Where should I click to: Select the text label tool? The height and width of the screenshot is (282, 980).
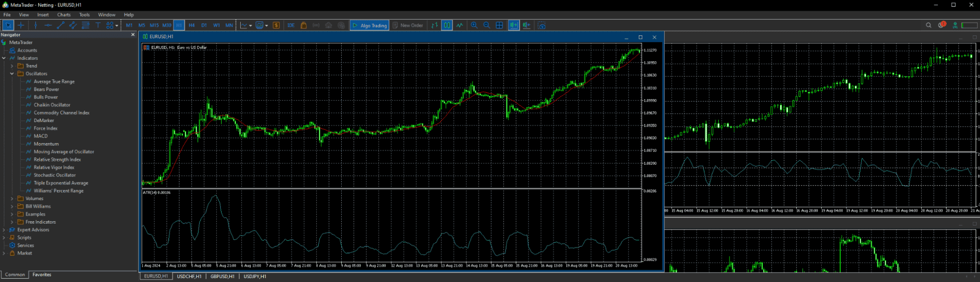(x=98, y=26)
